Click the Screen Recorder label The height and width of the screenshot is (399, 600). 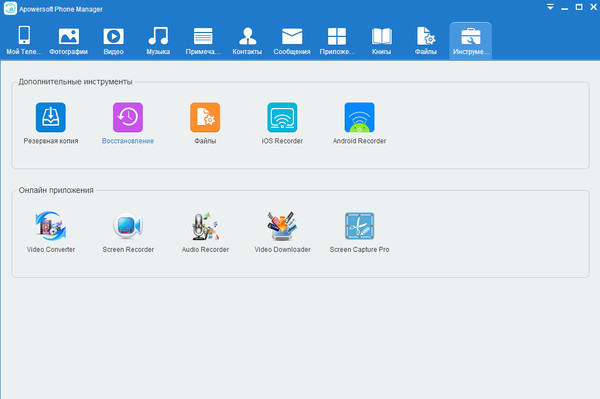pyautogui.click(x=128, y=249)
